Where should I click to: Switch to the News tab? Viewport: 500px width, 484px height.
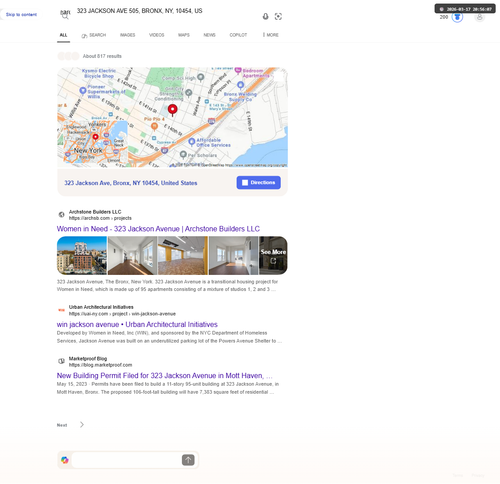[x=209, y=35]
